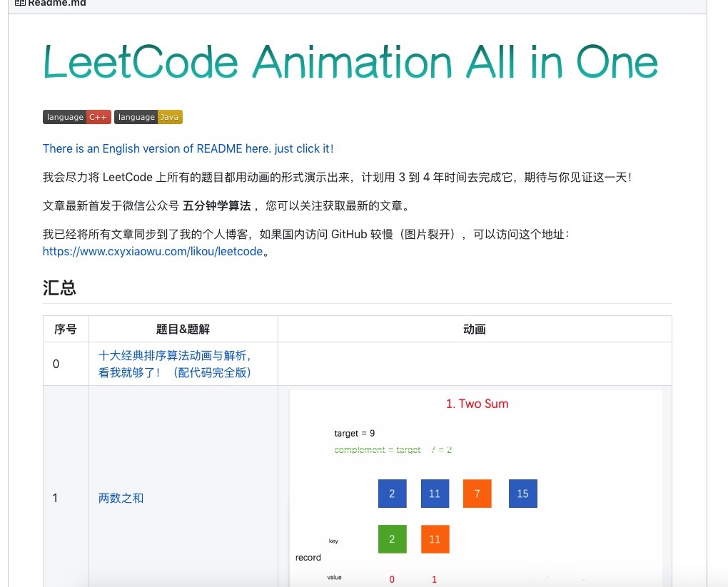
Task: Click the 序号 table column header
Action: [66, 329]
